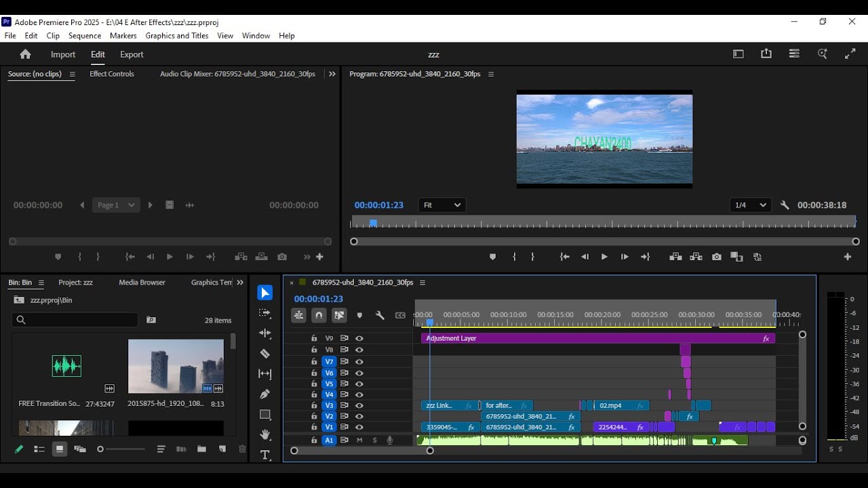Screen dimensions: 868x488
Task: Toggle Snap in Timeline magnet button
Action: 319,315
